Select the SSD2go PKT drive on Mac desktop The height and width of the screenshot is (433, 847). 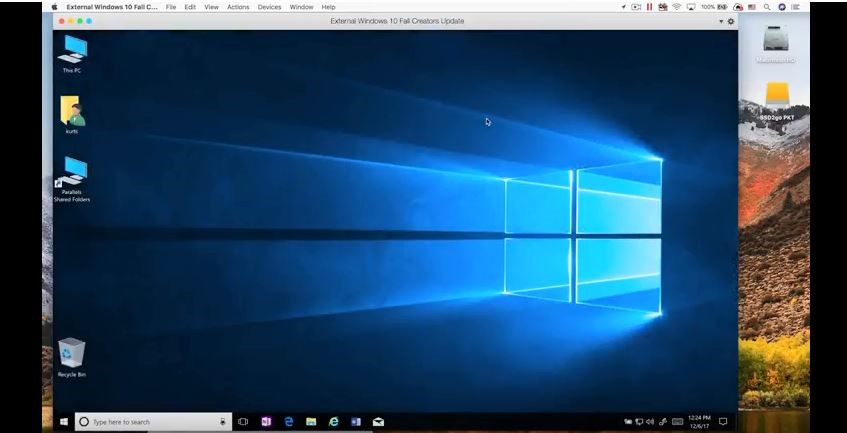coord(777,102)
